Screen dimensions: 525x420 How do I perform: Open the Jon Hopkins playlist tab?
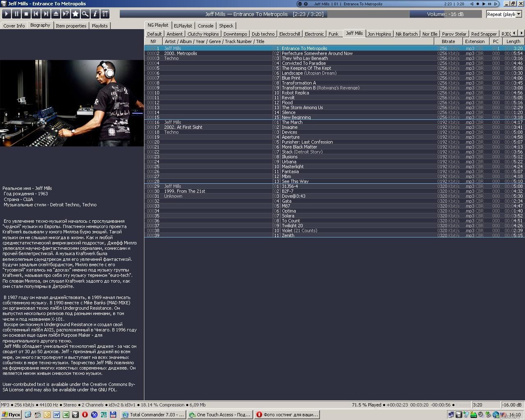(379, 34)
